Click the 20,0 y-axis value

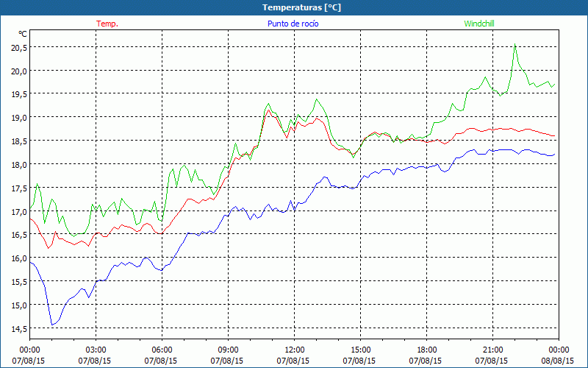coord(19,71)
